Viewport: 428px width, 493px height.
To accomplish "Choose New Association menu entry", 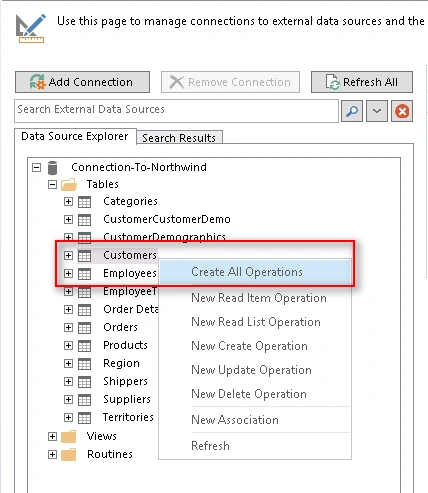I will [x=255, y=420].
